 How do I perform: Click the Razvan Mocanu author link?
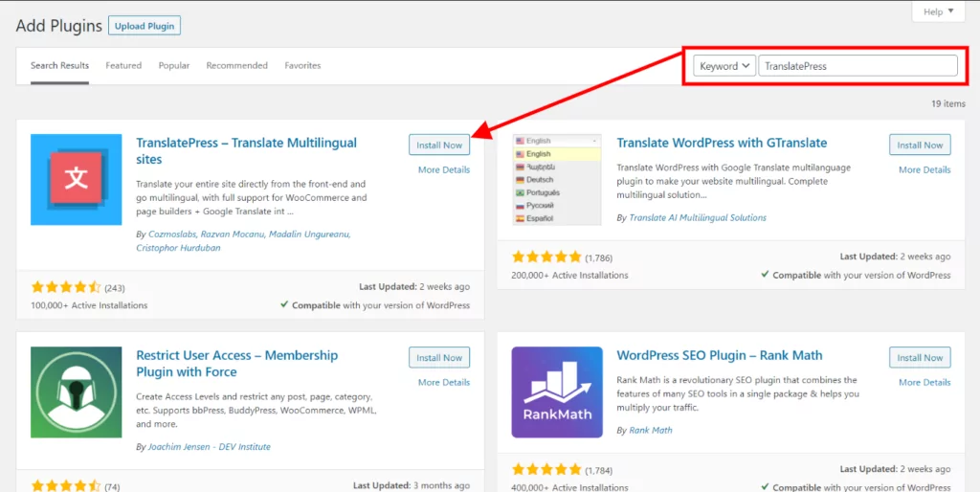(233, 235)
